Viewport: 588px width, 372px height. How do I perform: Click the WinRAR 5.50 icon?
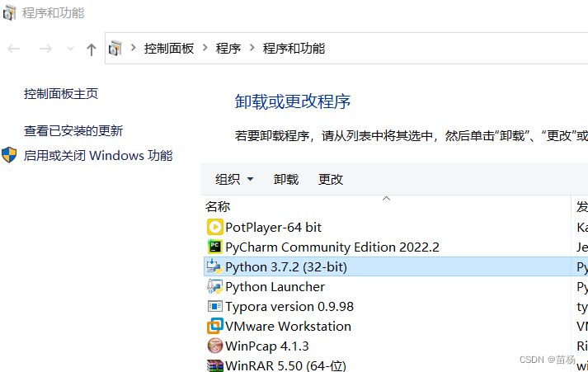tap(215, 365)
